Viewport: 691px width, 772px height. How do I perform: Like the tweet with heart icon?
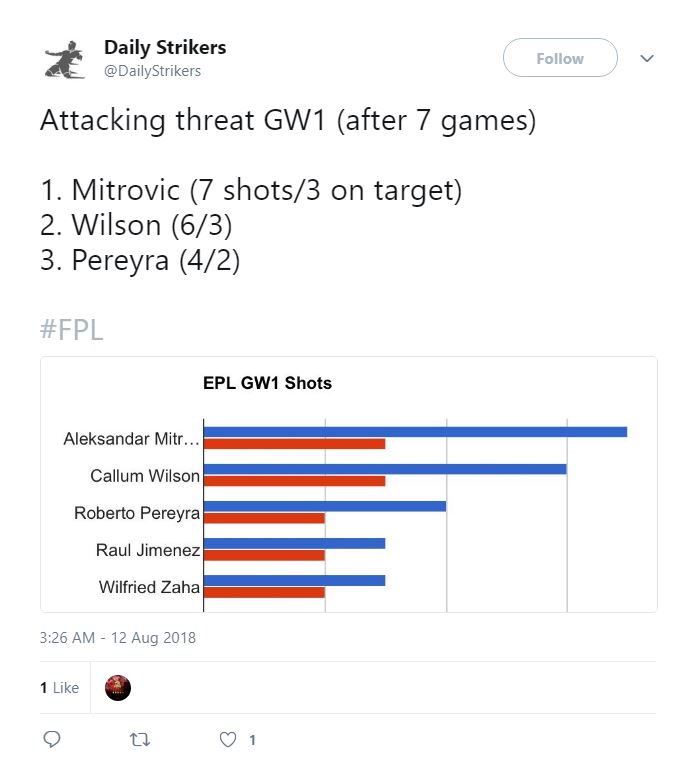228,740
